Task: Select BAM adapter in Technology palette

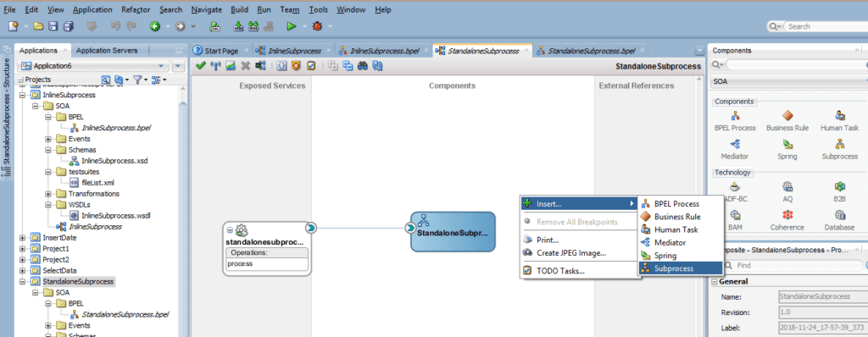Action: click(735, 220)
